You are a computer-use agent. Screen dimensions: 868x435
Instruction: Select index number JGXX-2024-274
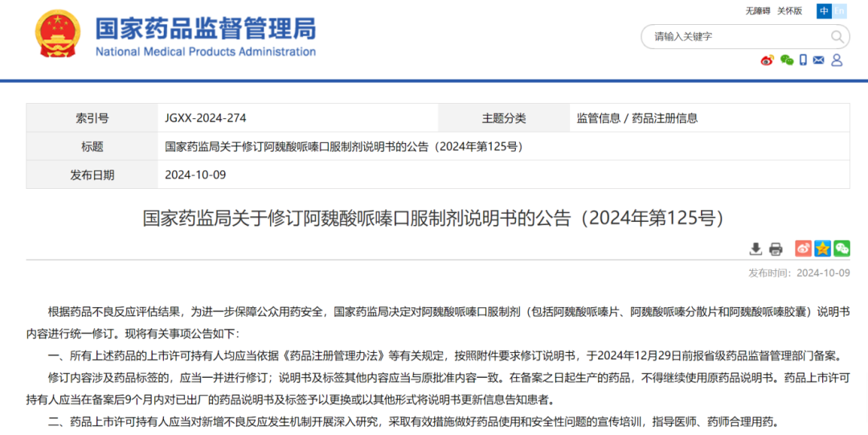point(206,118)
